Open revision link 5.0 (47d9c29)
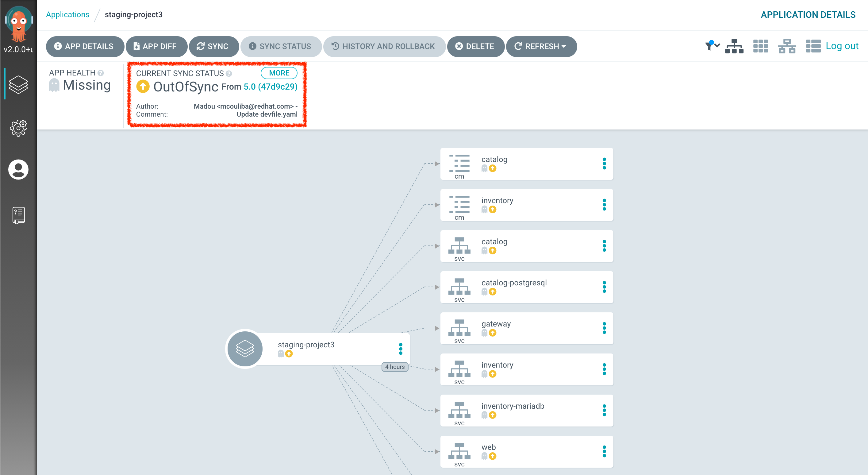Screen dimensions: 868x475 tap(270, 87)
